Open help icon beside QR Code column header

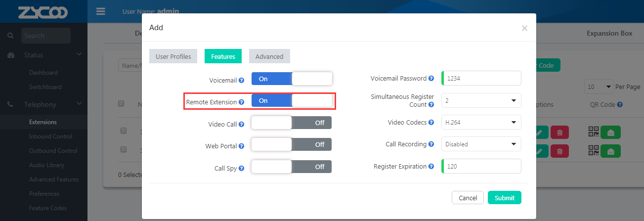coord(620,105)
